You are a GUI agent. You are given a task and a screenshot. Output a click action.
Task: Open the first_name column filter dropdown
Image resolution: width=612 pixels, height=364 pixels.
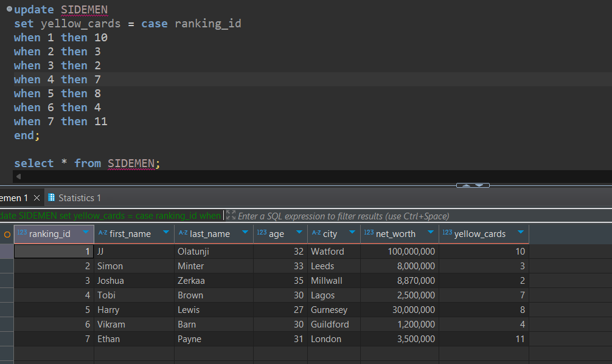[166, 232]
